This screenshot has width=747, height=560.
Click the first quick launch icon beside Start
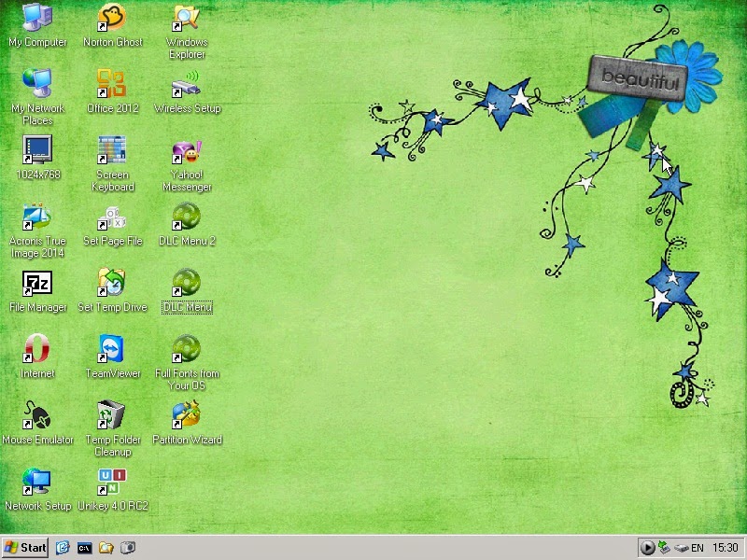(x=63, y=548)
